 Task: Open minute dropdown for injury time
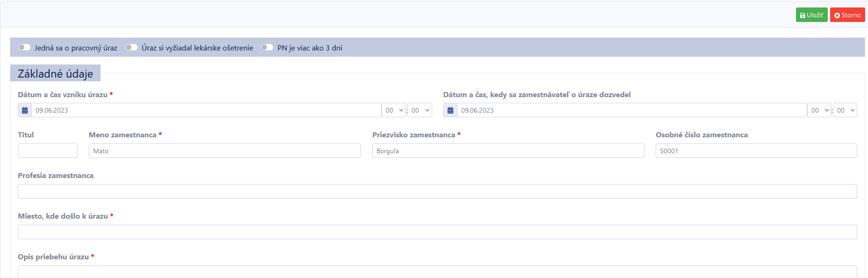tap(420, 110)
